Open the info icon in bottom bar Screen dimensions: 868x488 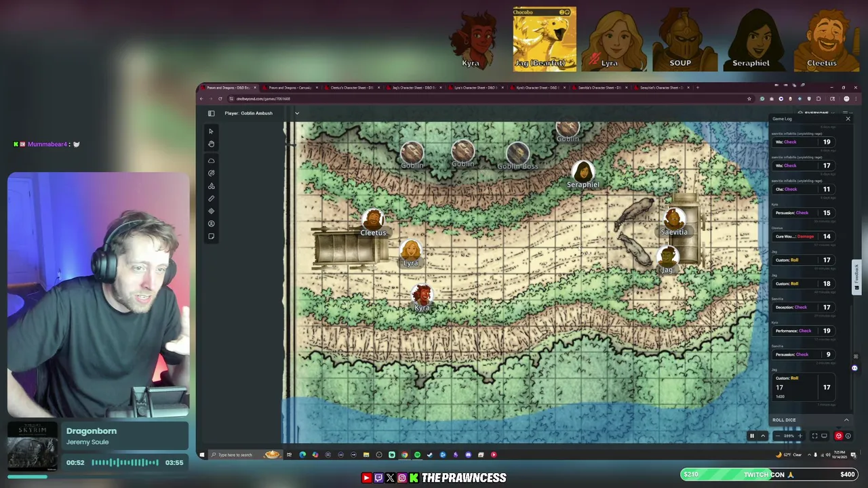pos(848,436)
